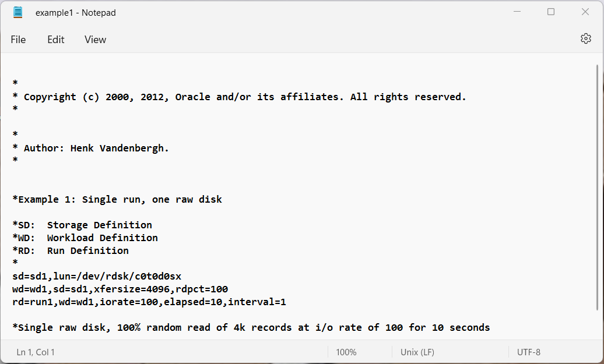
Task: Click the sd=sd1,lun=/dev/rdsk line
Action: (x=97, y=276)
